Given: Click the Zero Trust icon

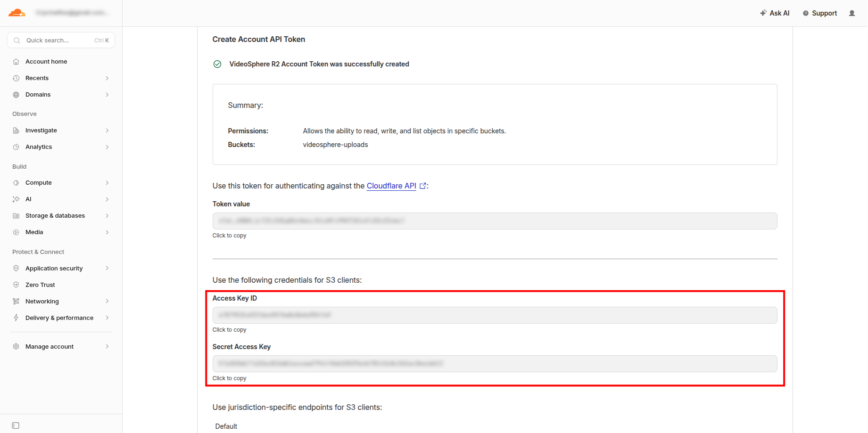Looking at the screenshot, I should [16, 285].
